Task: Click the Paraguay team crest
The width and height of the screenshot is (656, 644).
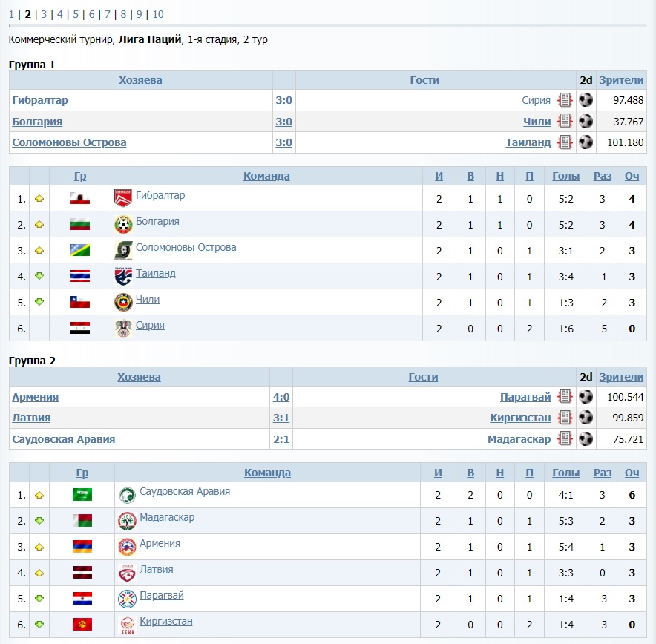Action: point(127,599)
